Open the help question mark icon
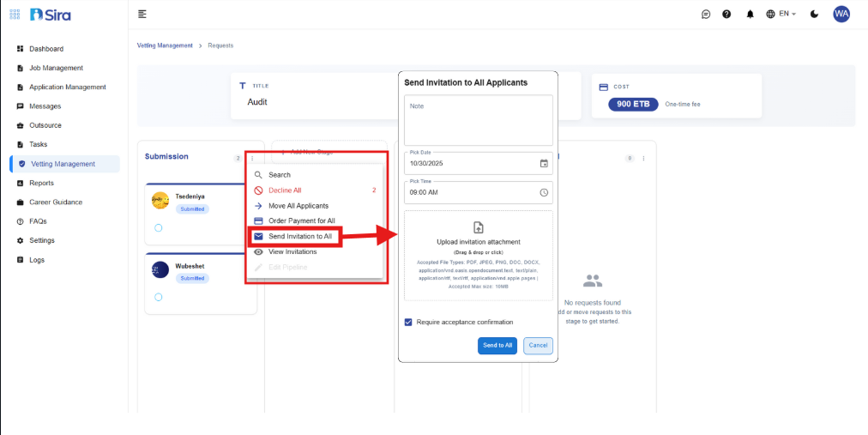The width and height of the screenshot is (868, 435). [726, 15]
